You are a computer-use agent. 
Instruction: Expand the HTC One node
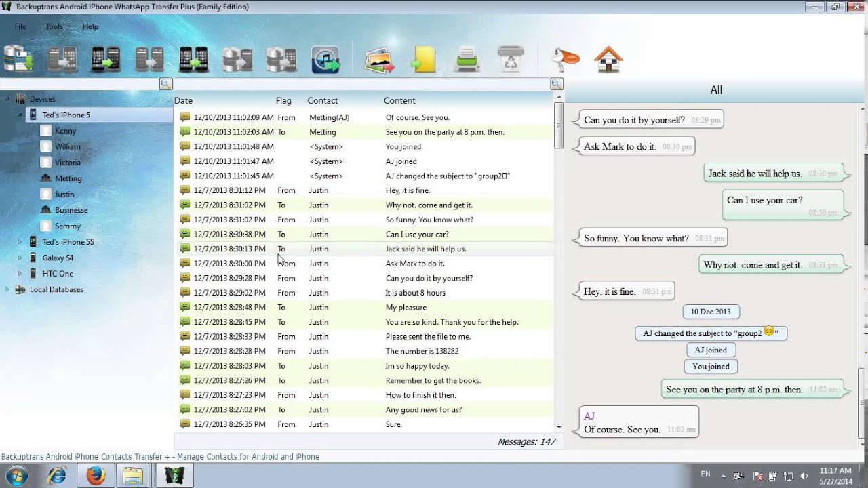[20, 274]
